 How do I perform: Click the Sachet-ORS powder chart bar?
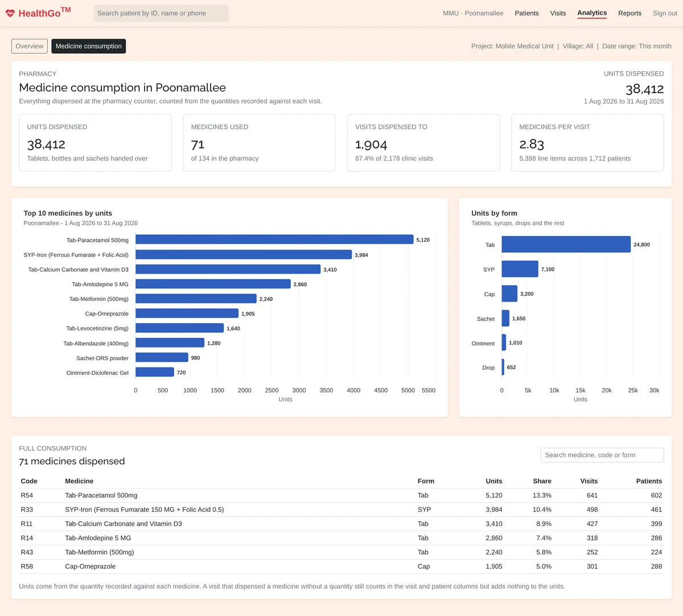coord(162,357)
